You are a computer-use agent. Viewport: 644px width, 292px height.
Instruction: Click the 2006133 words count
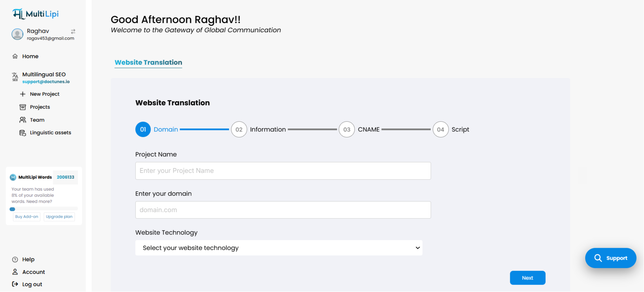pyautogui.click(x=66, y=177)
